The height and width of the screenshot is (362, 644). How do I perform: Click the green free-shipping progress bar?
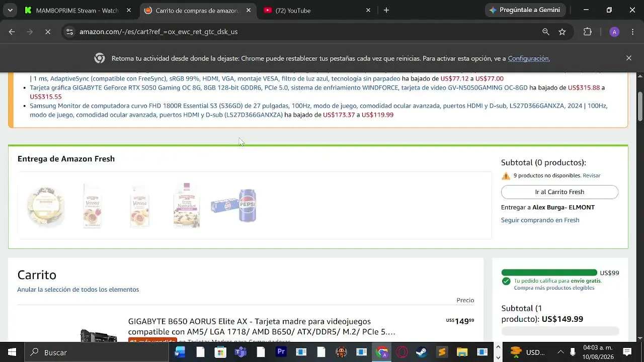[x=549, y=273]
